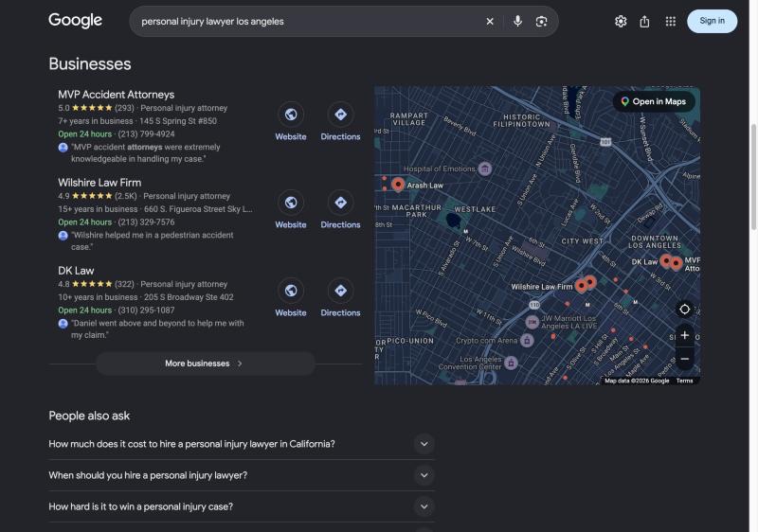
Task: Click 'Daniel went above and beyond' review
Action: point(157,329)
